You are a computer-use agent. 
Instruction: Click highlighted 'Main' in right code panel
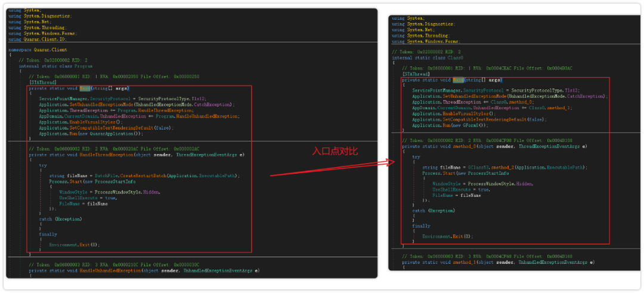458,80
